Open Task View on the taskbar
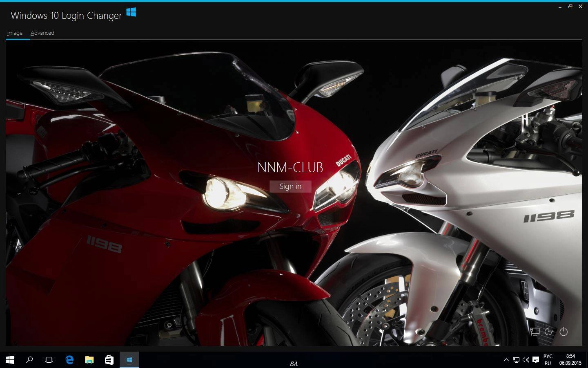The width and height of the screenshot is (588, 368). [49, 360]
